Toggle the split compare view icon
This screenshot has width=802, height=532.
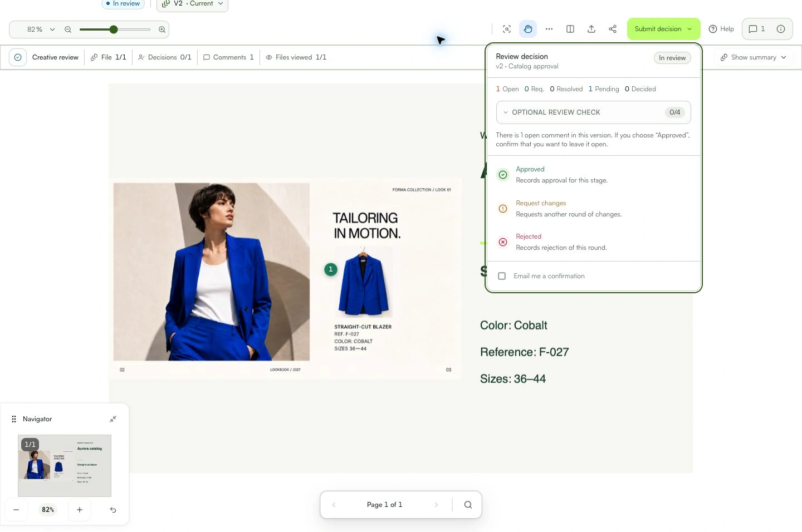point(570,29)
